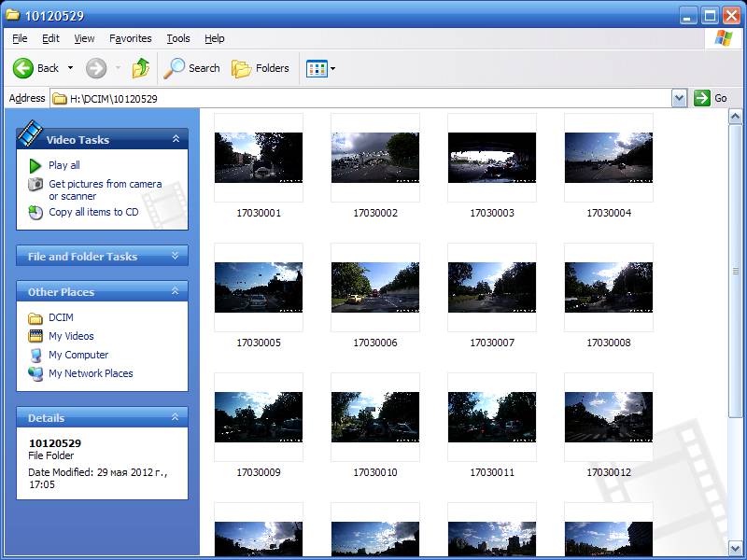
Task: Go to DCIM in Other Places
Action: pos(61,317)
